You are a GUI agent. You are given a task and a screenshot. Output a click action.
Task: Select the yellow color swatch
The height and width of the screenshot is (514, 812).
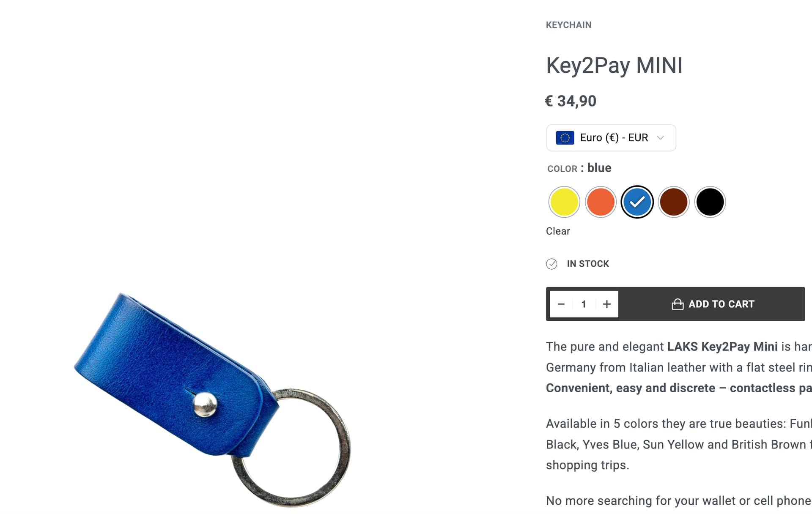[564, 202]
